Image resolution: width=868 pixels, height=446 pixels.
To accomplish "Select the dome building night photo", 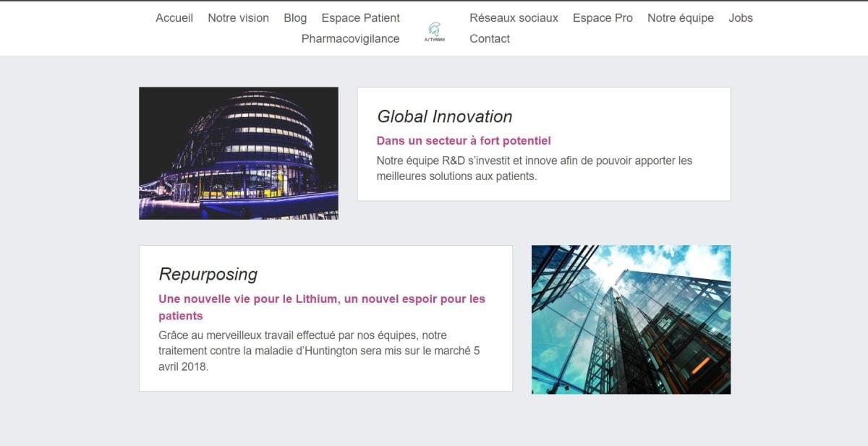I will click(239, 153).
